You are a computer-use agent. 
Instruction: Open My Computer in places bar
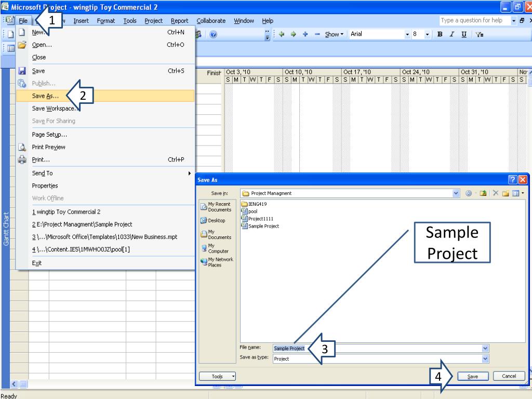pyautogui.click(x=216, y=248)
